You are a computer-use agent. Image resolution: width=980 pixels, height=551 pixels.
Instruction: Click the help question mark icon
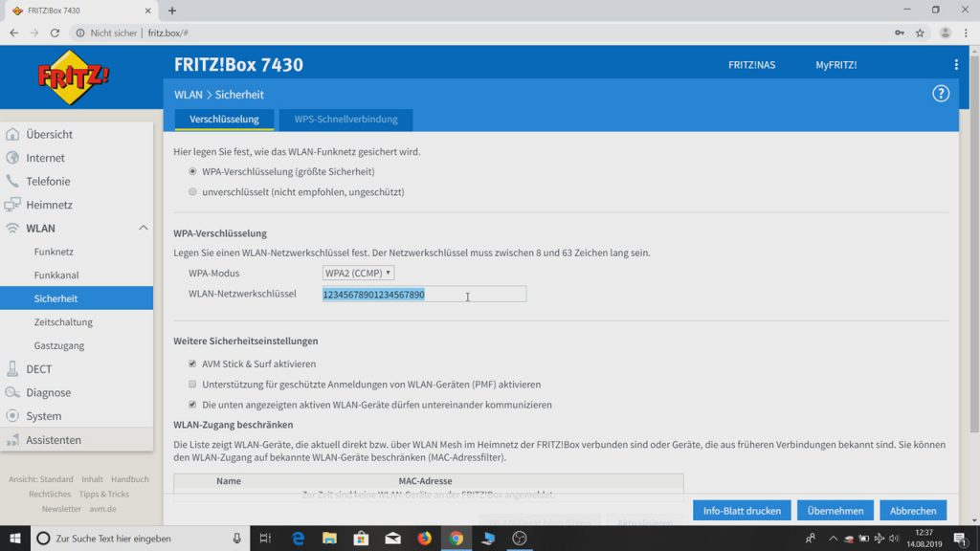tap(940, 94)
